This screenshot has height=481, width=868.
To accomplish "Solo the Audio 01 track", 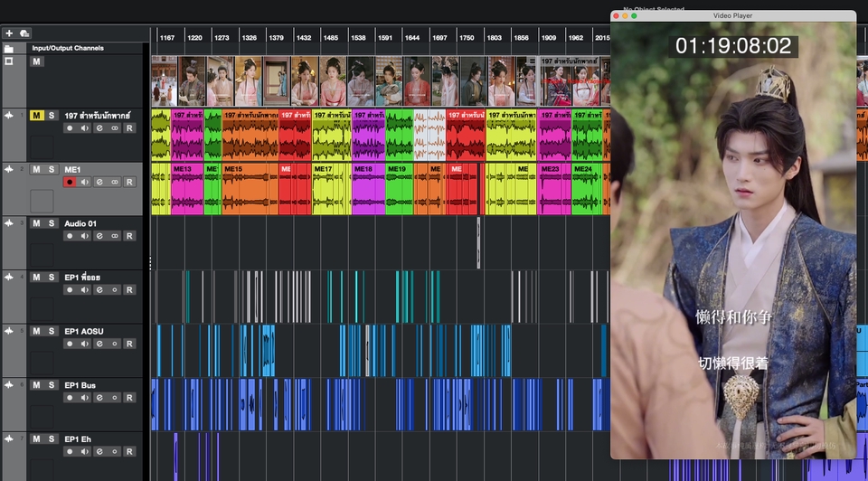I will click(52, 223).
